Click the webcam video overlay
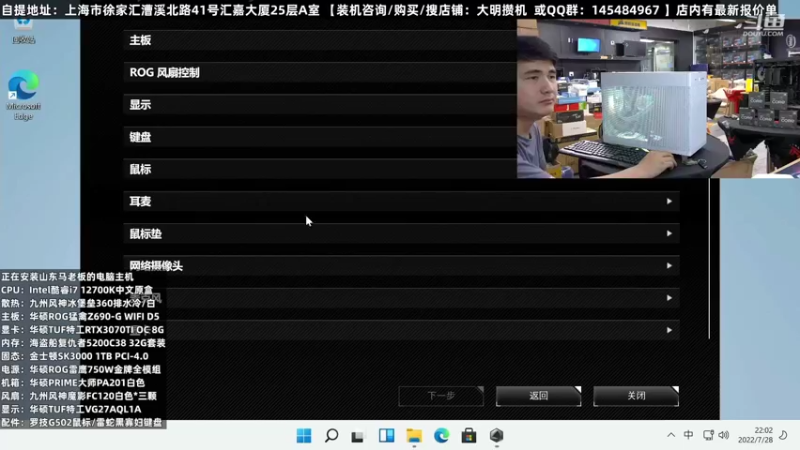Viewport: 800px width, 450px height. 658,98
